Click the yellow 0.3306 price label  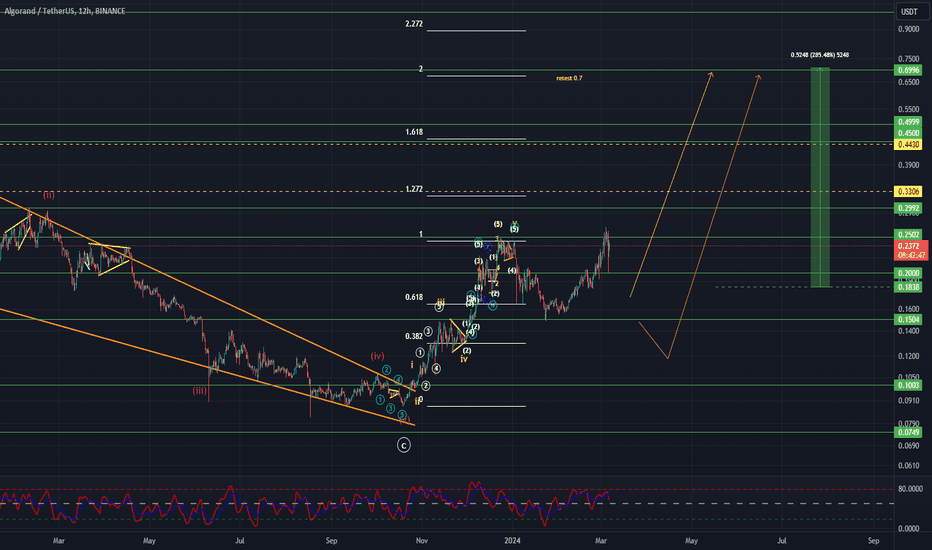pos(908,191)
